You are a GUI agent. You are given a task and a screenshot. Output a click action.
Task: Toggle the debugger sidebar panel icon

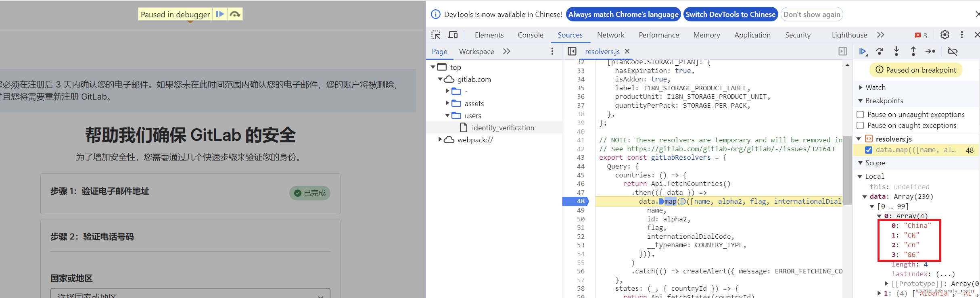click(x=843, y=51)
